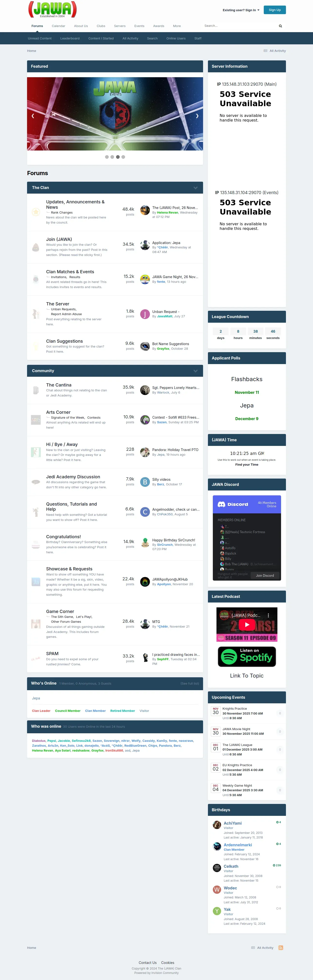The image size is (313, 980).
Task: Go to the previous featured slide
Action: [x=33, y=116]
